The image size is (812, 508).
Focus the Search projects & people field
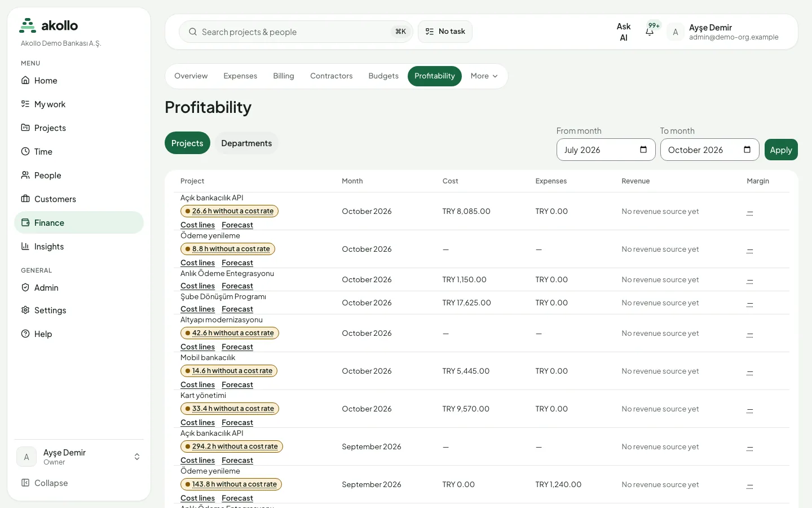click(x=296, y=32)
